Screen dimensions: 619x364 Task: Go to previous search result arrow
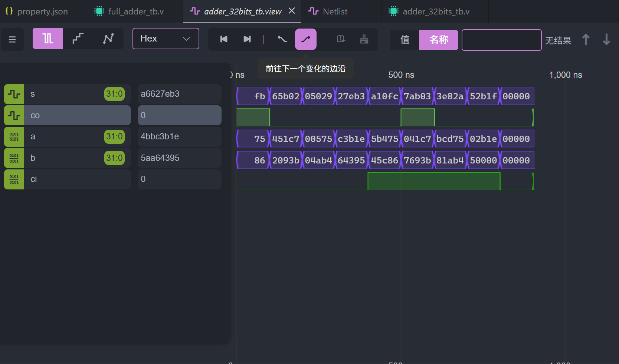(x=586, y=40)
